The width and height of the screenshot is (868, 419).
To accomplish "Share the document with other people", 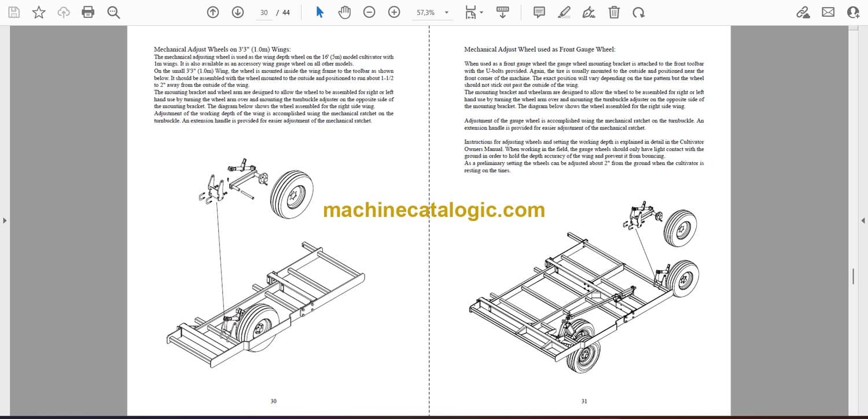I will pyautogui.click(x=853, y=12).
